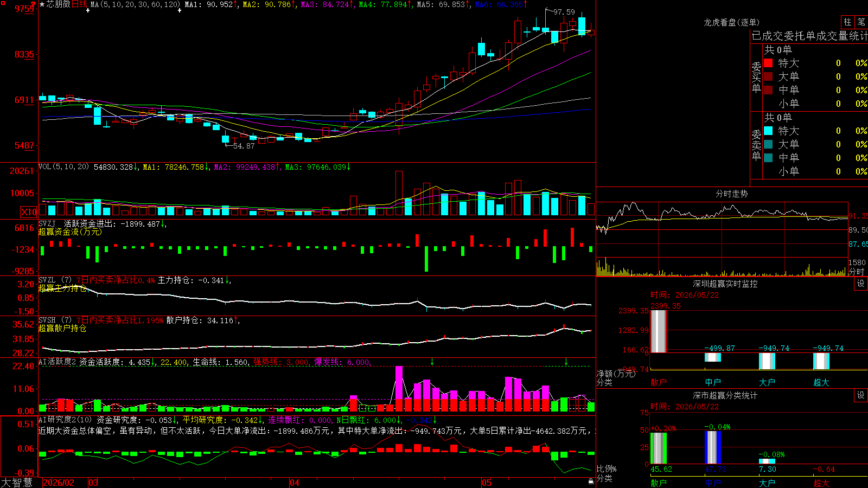Viewport: 868px width, 488px height.
Task: Select the 04 month marker on timeline
Action: point(295,483)
